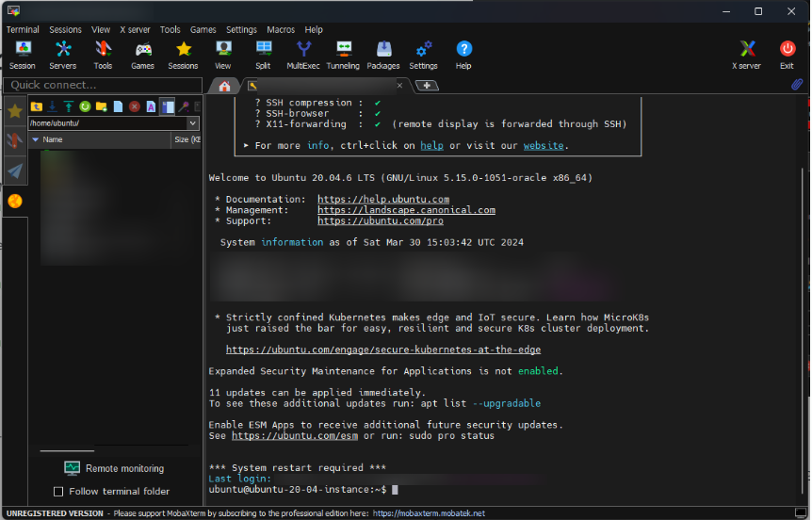Open the website link in banner
This screenshot has height=520, width=812.
click(x=544, y=145)
